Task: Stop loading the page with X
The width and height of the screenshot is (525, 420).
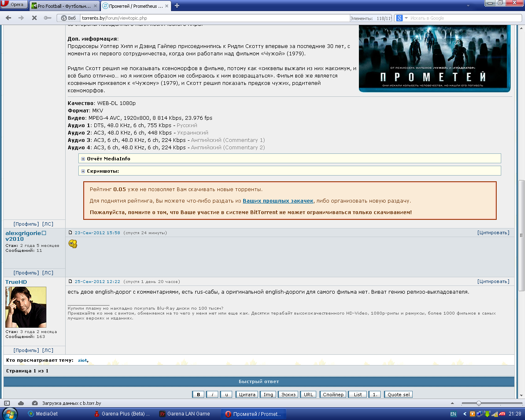Action: [x=34, y=18]
